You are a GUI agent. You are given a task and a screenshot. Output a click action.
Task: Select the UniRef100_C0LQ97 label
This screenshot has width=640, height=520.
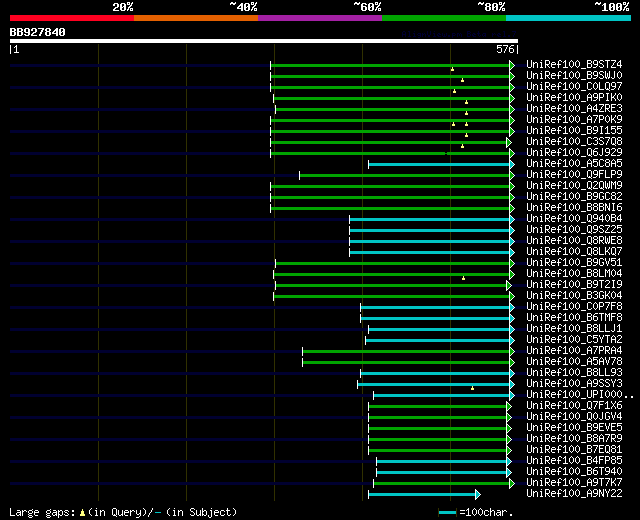pyautogui.click(x=574, y=87)
